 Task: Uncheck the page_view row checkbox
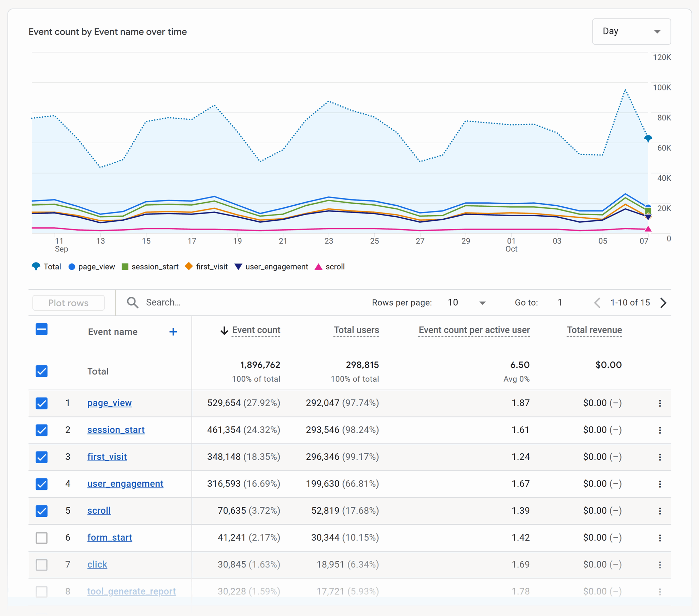click(42, 404)
